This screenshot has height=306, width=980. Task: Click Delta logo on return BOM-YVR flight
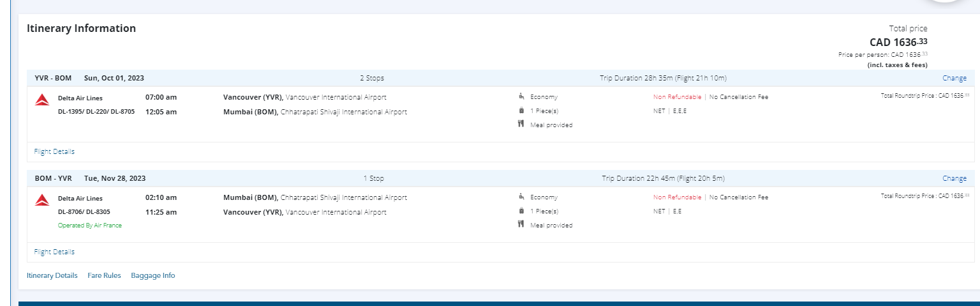click(x=42, y=200)
